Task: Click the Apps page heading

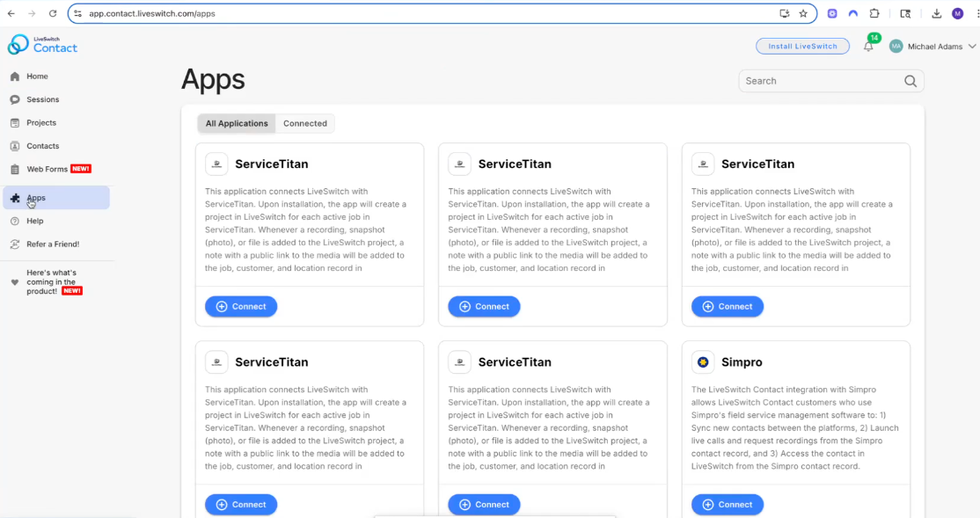Action: click(x=213, y=80)
